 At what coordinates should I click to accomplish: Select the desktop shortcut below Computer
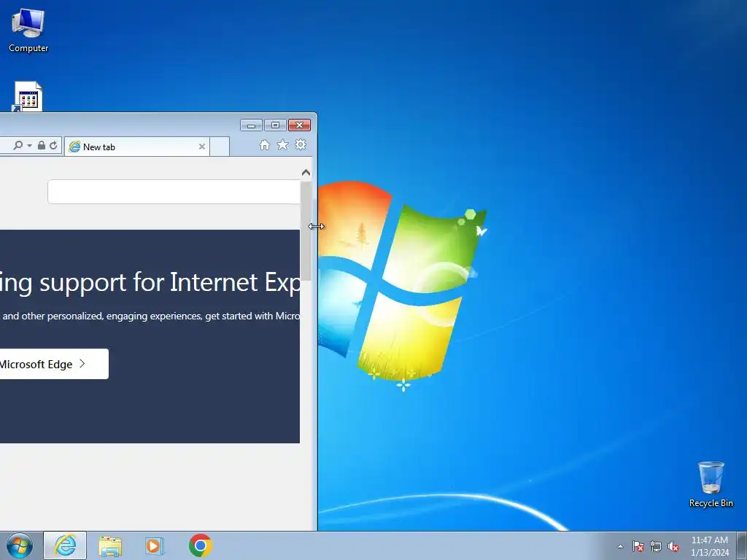(x=28, y=97)
